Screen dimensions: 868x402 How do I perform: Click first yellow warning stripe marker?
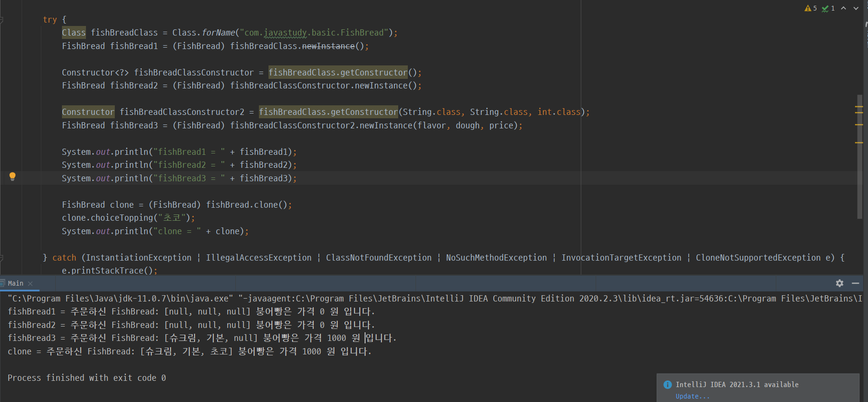pos(859,107)
